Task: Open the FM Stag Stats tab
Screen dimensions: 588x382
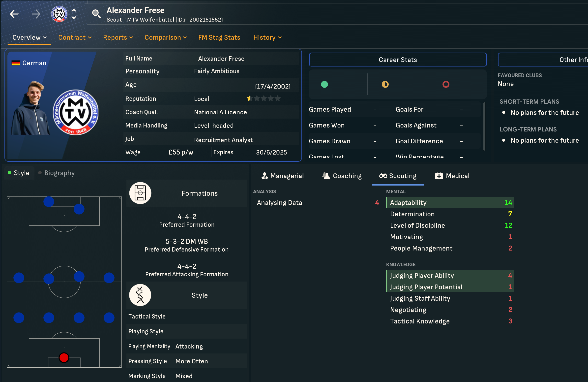Action: [x=219, y=37]
